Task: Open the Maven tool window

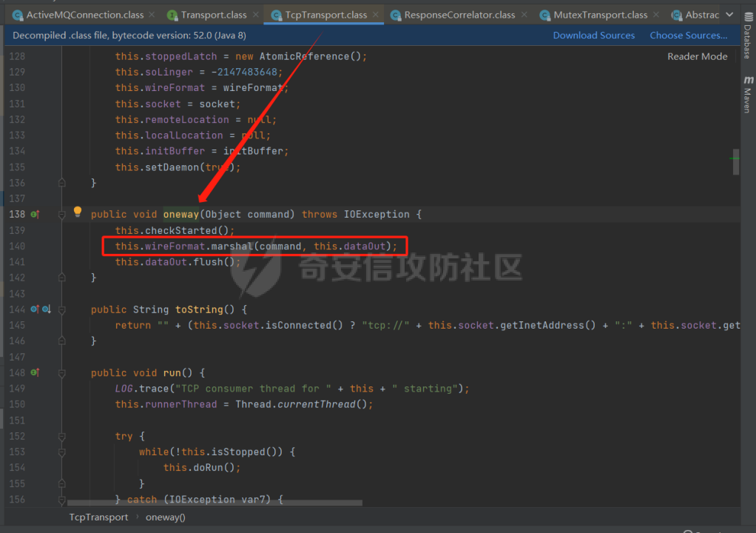Action: pos(748,94)
